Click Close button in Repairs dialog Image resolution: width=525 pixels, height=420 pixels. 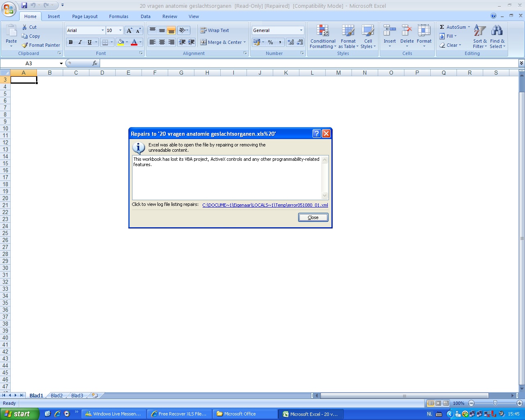click(x=313, y=217)
